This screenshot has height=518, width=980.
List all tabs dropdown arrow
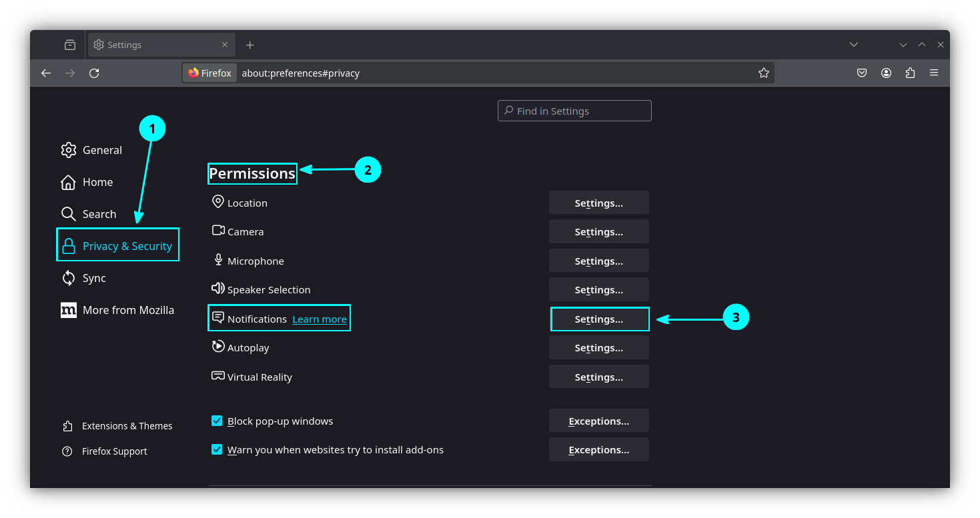tap(854, 45)
